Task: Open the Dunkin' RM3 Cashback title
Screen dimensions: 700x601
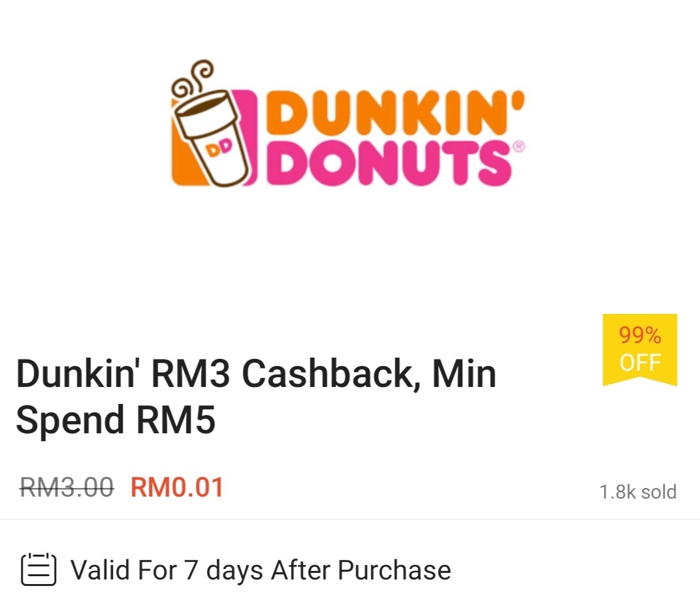Action: 256,397
